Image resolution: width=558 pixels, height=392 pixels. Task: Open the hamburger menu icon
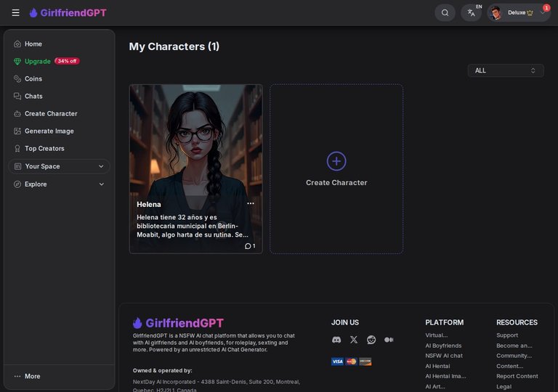(16, 13)
